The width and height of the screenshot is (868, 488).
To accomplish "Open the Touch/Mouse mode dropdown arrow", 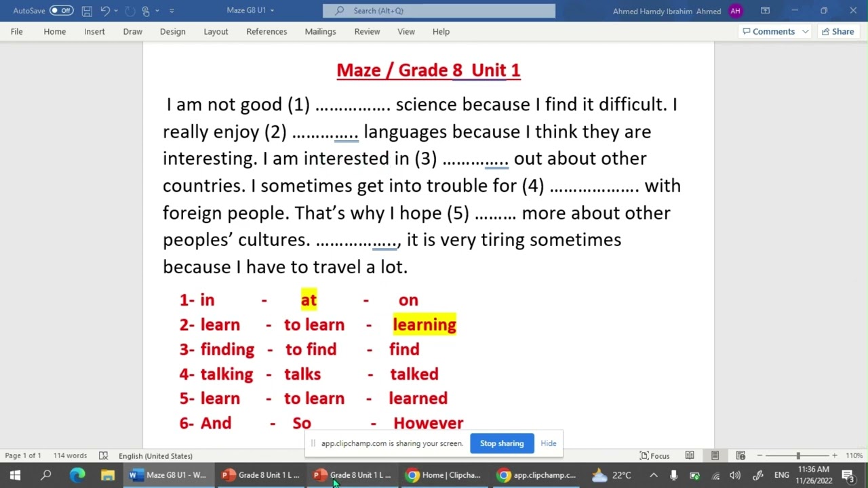I will [x=157, y=11].
